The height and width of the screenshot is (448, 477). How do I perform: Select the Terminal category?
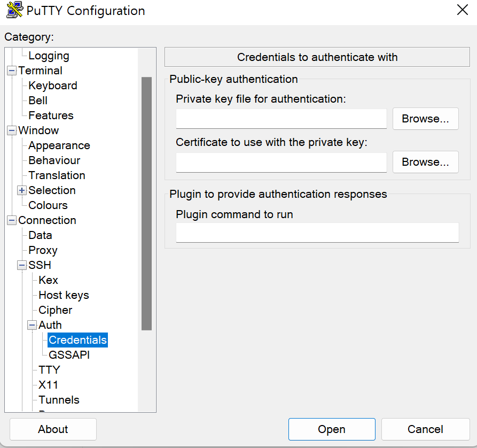pos(40,71)
